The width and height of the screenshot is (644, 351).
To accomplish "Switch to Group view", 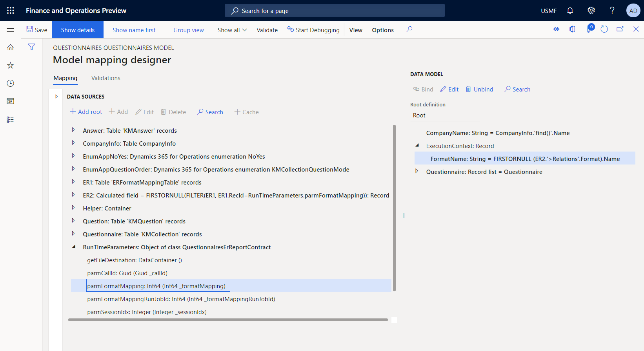I will (x=189, y=30).
